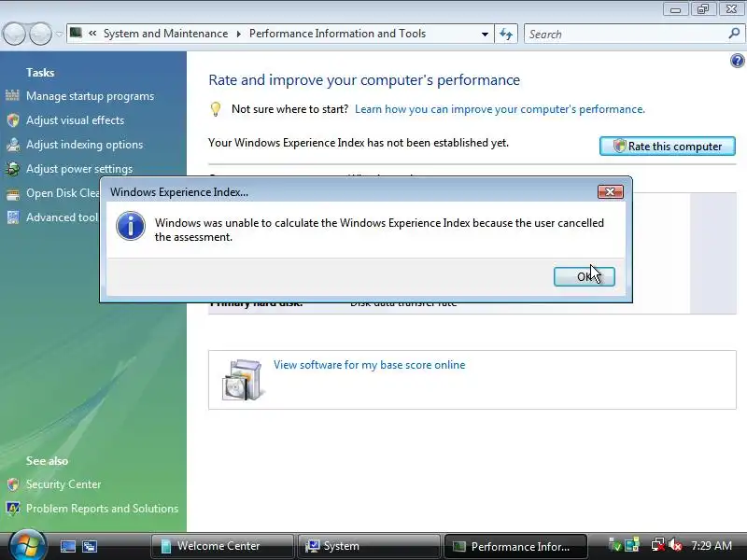Click the Windows flag tray icon
The width and height of the screenshot is (747, 560).
click(632, 545)
